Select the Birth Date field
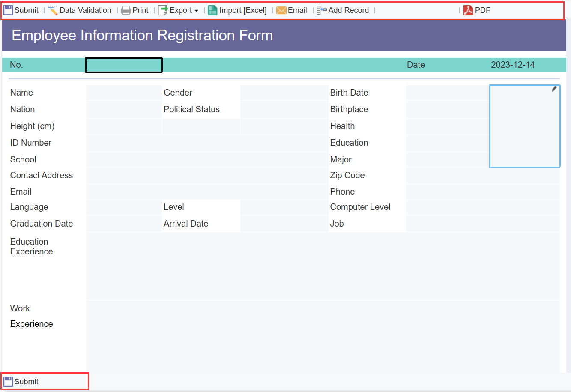571x392 pixels. (447, 93)
